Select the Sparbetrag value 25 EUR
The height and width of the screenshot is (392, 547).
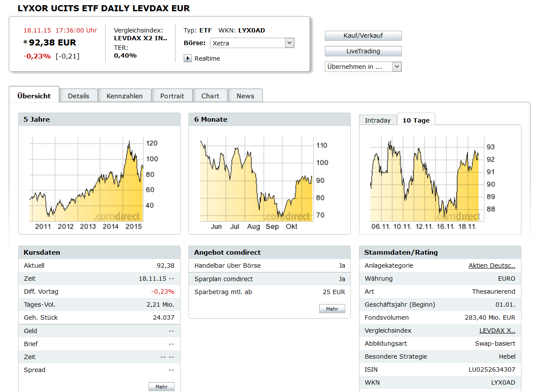pos(334,292)
